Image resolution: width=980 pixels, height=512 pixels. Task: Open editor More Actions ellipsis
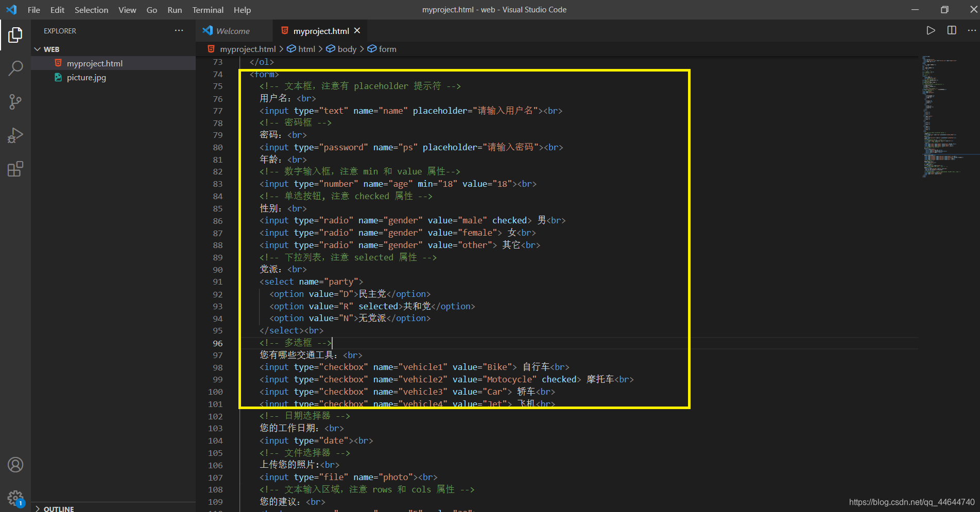click(972, 30)
